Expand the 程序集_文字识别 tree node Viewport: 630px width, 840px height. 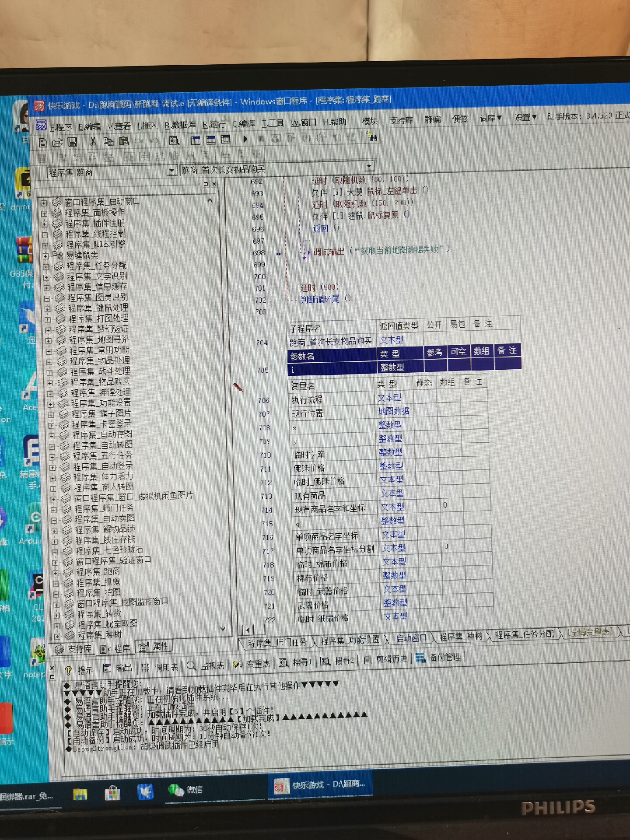pyautogui.click(x=46, y=277)
